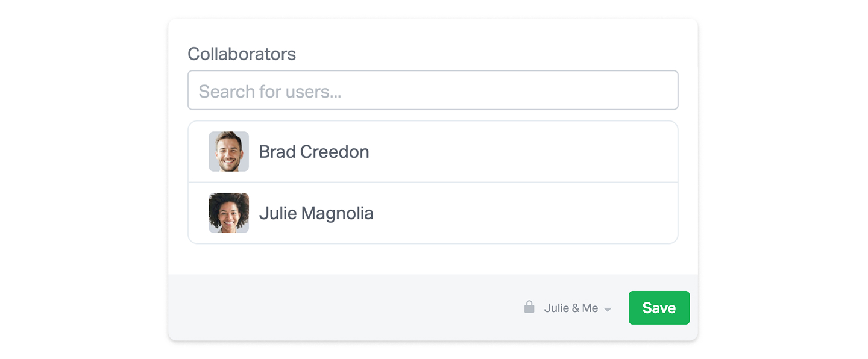Click Brad Creedon's avatar photo
The image size is (868, 359).
(x=228, y=152)
